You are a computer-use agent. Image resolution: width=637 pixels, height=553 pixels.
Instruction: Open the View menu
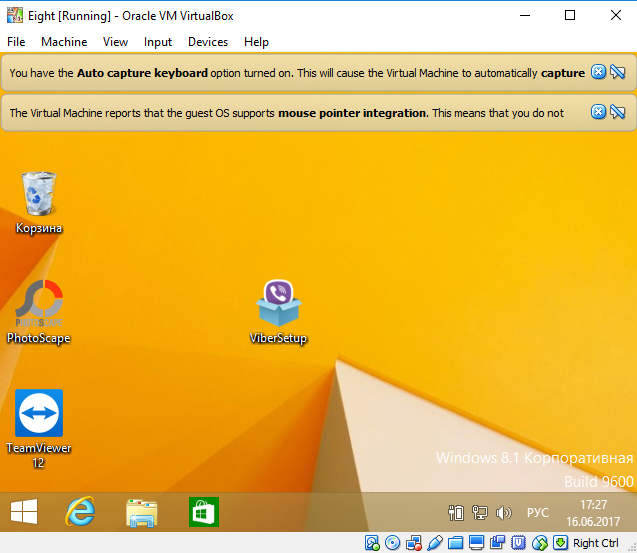pyautogui.click(x=115, y=42)
